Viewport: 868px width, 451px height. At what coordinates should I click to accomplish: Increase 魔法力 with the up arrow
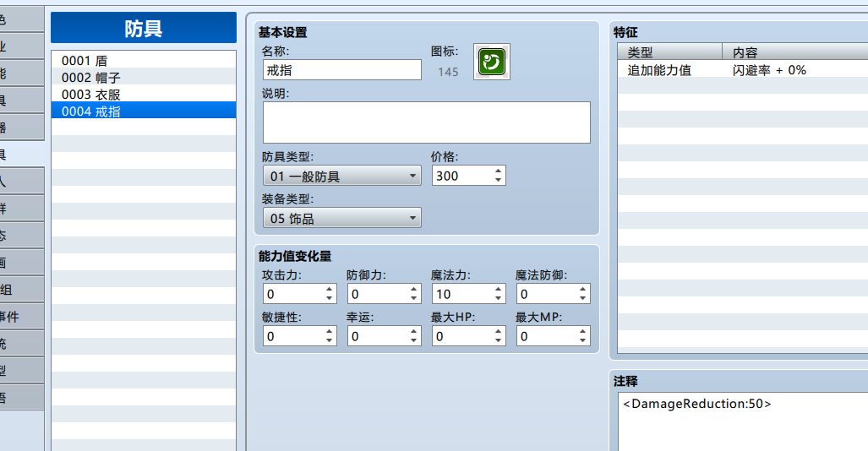coord(498,290)
